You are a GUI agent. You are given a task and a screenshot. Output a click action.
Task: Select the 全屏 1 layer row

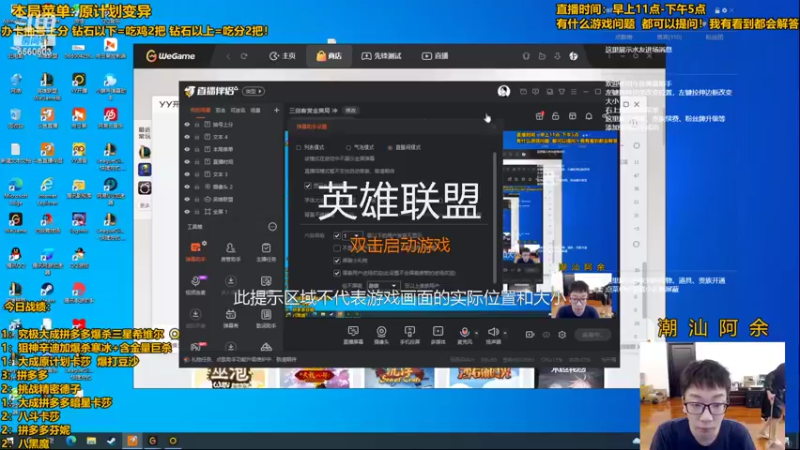231,212
